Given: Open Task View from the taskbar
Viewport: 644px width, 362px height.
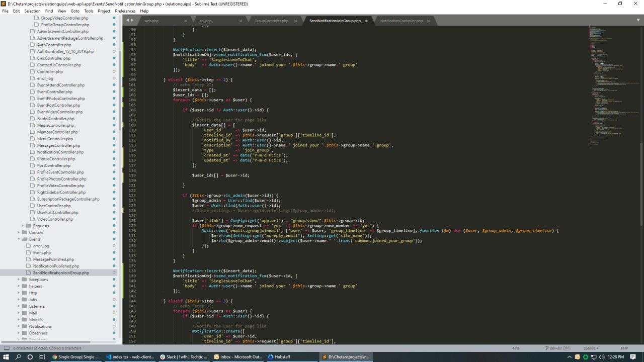Looking at the screenshot, I should click(42, 356).
